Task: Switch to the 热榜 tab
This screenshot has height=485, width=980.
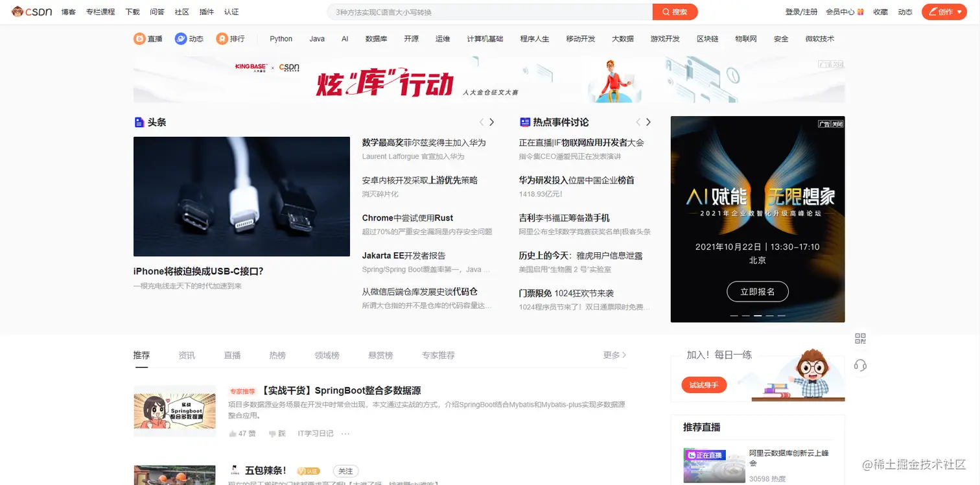Action: pos(277,355)
